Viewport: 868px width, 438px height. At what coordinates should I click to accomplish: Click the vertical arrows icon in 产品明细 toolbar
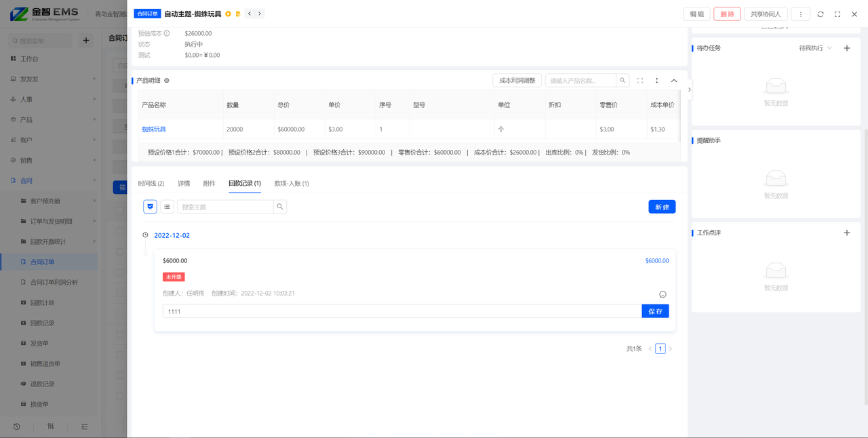tap(657, 81)
